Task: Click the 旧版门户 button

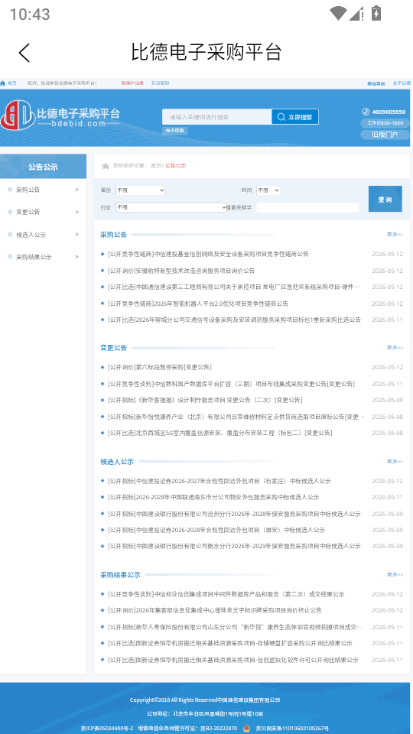Action: click(385, 135)
